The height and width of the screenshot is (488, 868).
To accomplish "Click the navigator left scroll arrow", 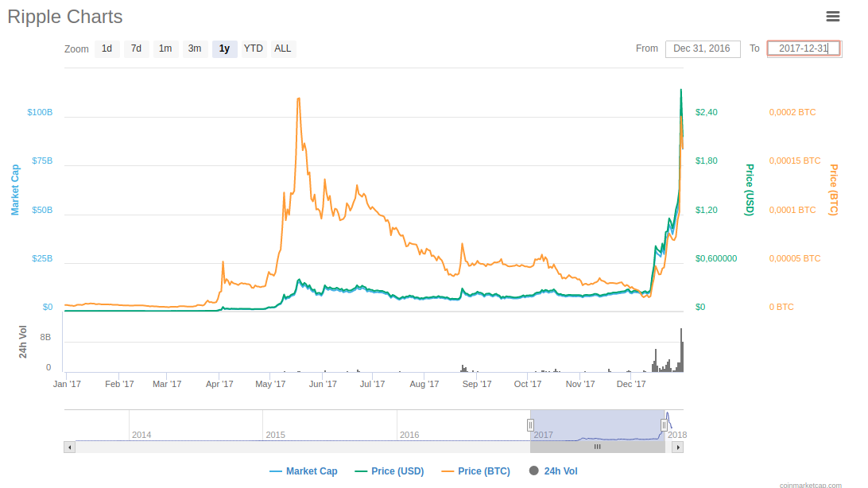I will coord(69,447).
